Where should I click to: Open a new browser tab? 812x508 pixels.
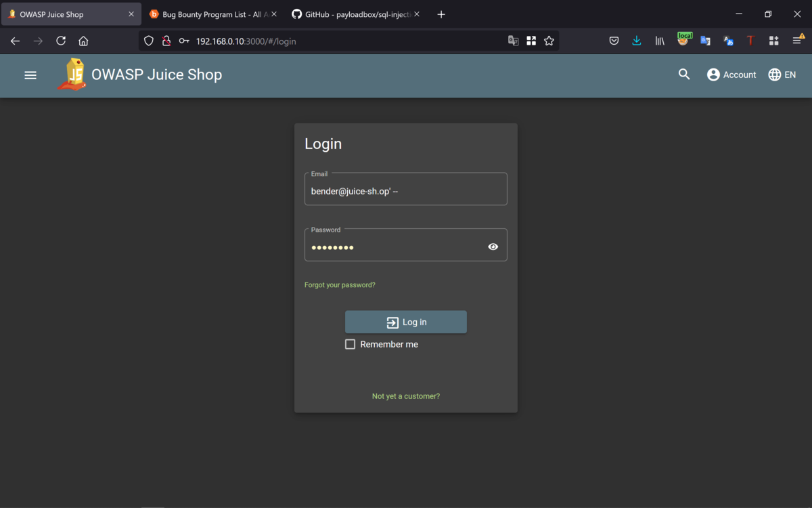pyautogui.click(x=441, y=14)
